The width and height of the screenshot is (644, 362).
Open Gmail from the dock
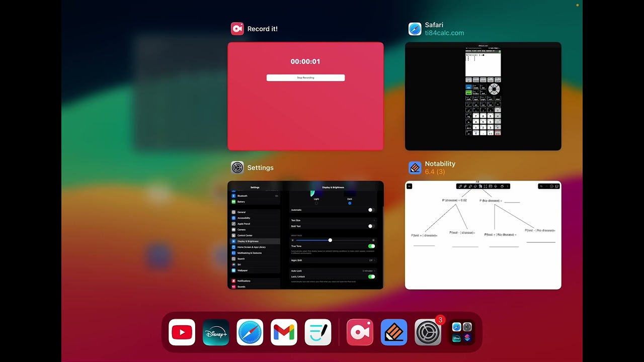(x=284, y=332)
